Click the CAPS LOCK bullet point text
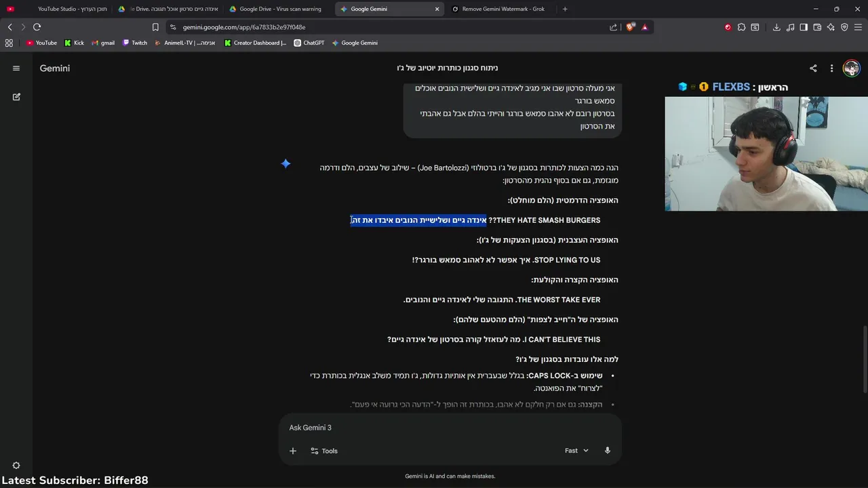The height and width of the screenshot is (488, 868). 456,382
